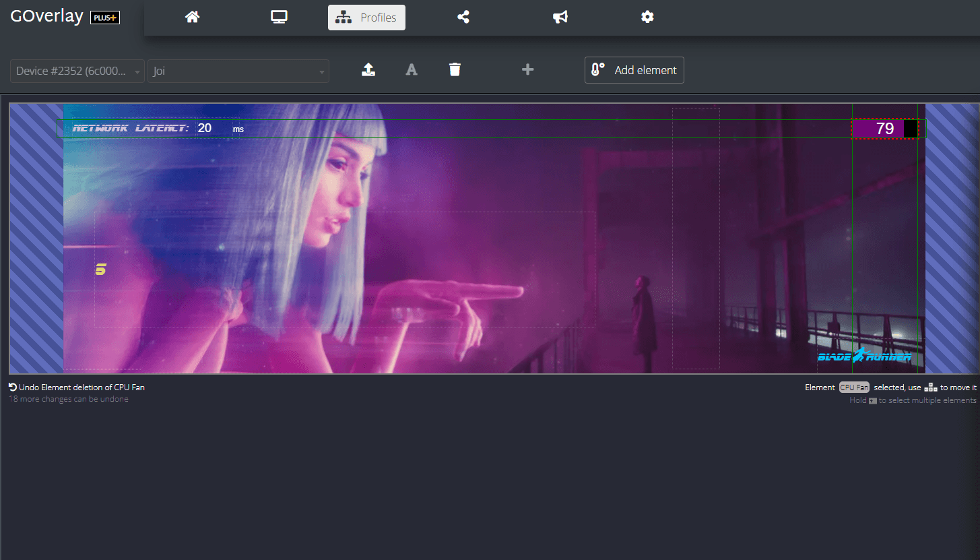This screenshot has height=560, width=980.
Task: Click the CPU Fan tag in status bar
Action: [x=854, y=387]
